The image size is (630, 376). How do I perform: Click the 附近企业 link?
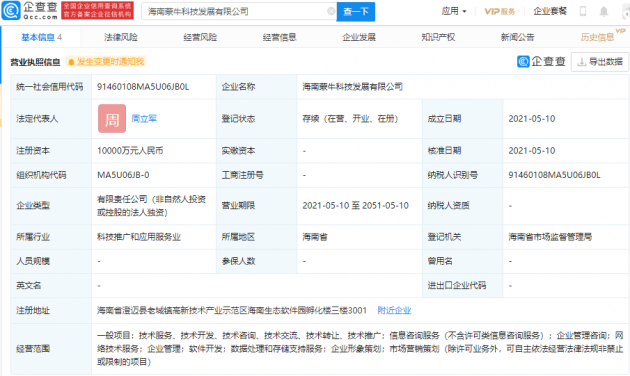pos(394,310)
